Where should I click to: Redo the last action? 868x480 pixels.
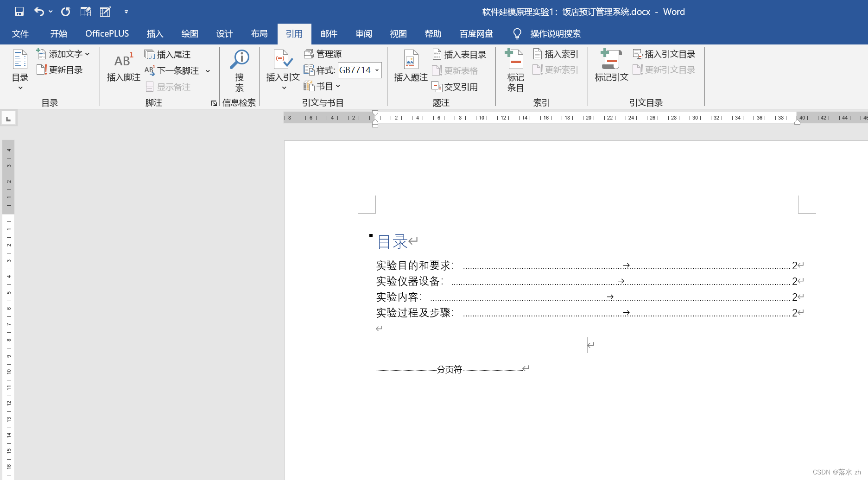click(x=66, y=12)
